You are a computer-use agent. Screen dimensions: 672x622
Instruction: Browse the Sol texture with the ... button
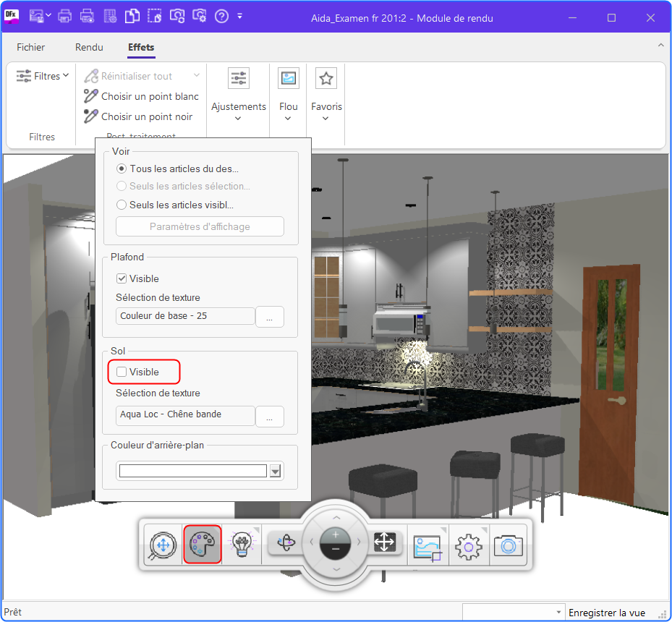tap(270, 417)
